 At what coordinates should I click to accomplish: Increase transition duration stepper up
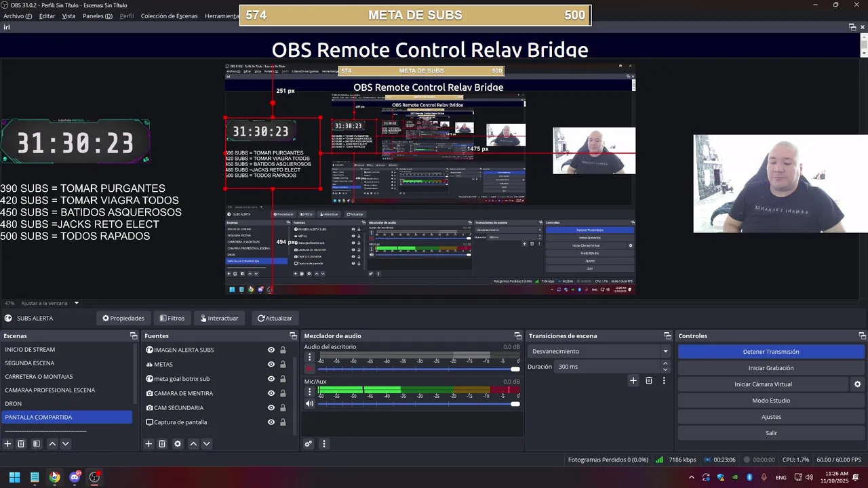[x=665, y=363]
